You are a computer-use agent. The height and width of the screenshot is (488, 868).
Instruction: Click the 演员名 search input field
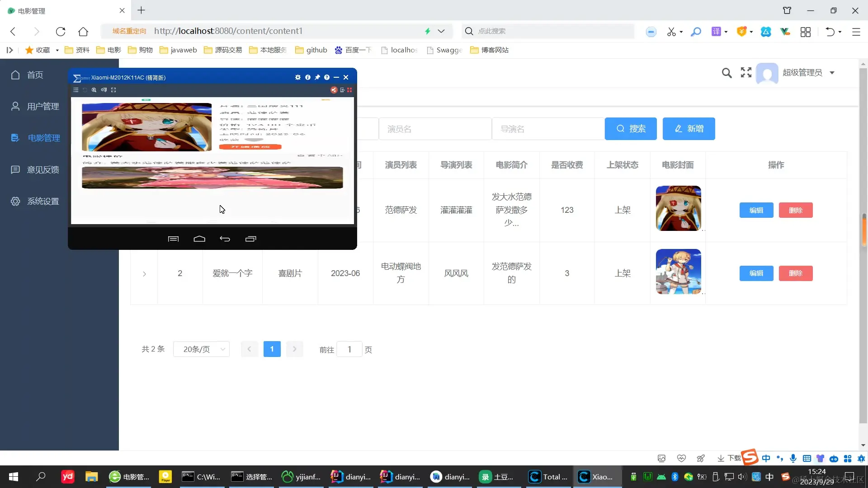click(x=435, y=129)
